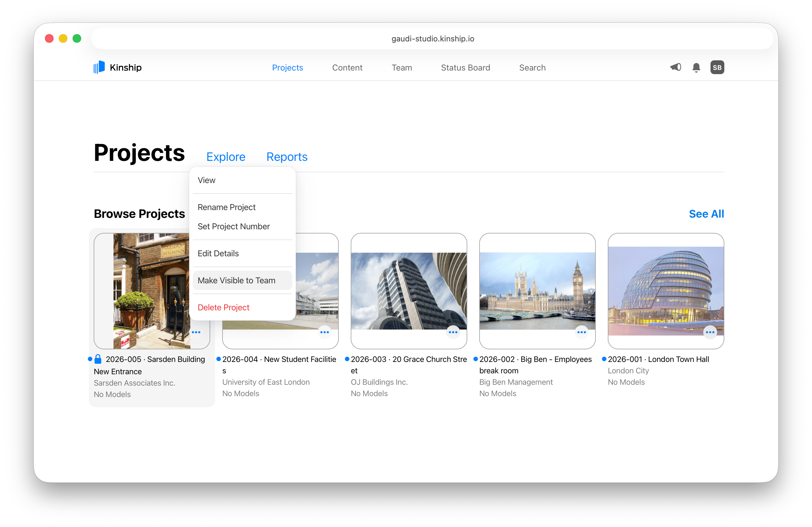This screenshot has width=812, height=527.
Task: Choose Set Project Number
Action: coord(242,226)
